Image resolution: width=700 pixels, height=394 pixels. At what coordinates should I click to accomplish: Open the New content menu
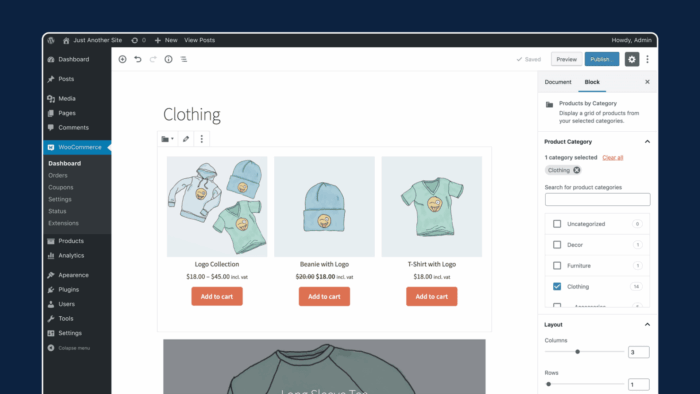tap(166, 40)
